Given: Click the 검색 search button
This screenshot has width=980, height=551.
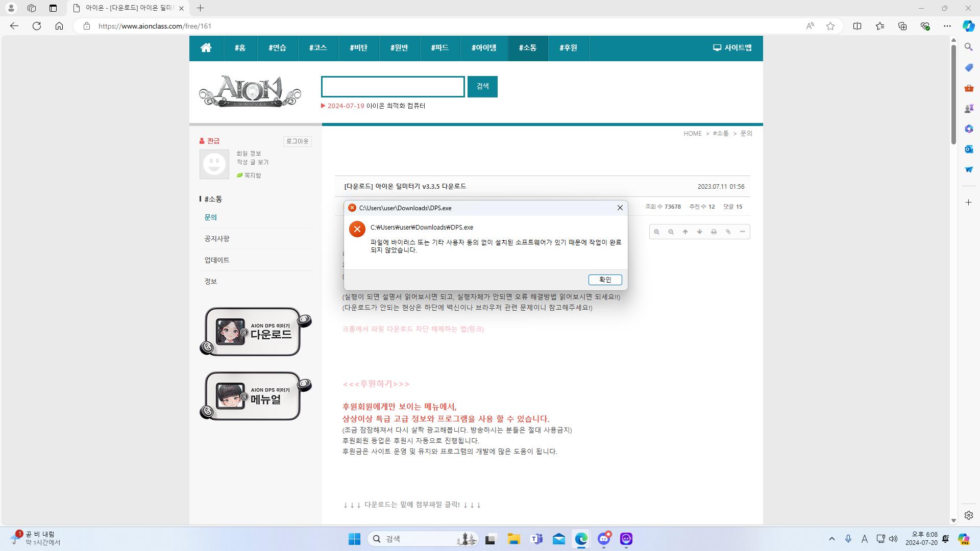Looking at the screenshot, I should 482,87.
